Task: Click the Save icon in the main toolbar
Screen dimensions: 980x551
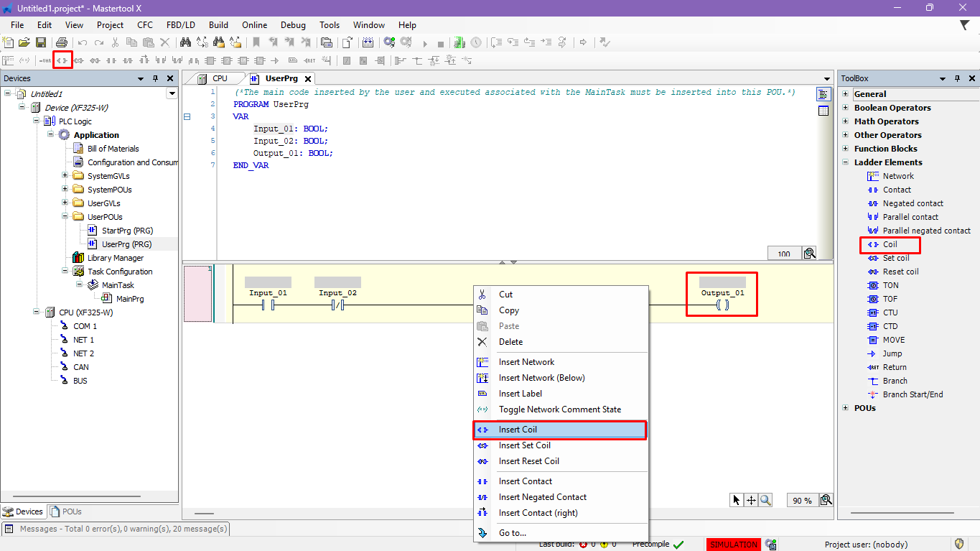Action: point(41,43)
